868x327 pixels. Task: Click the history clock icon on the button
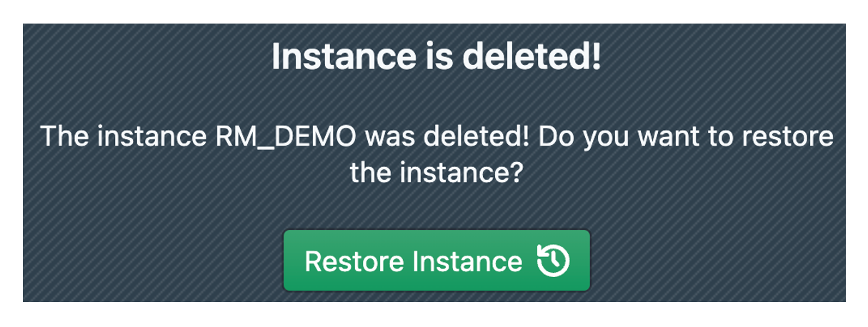coord(553,261)
